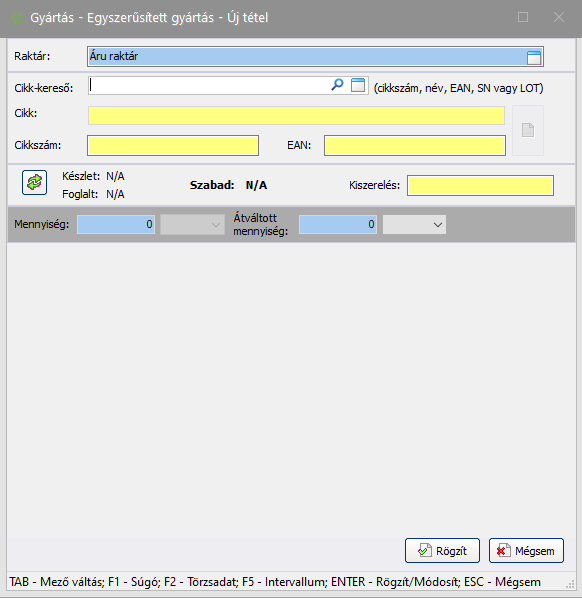Click the green refresh stock arrows icon

pyautogui.click(x=34, y=182)
